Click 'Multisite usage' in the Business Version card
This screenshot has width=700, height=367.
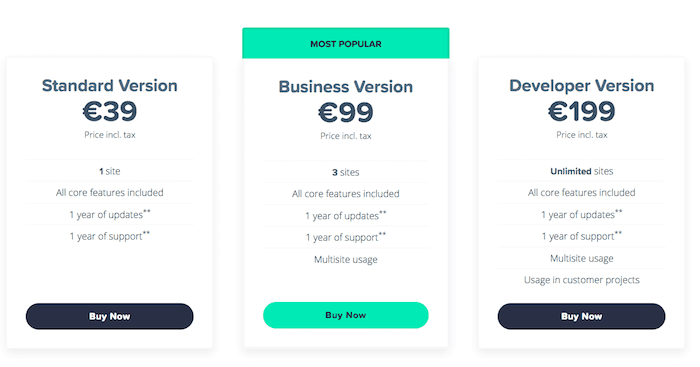(346, 259)
